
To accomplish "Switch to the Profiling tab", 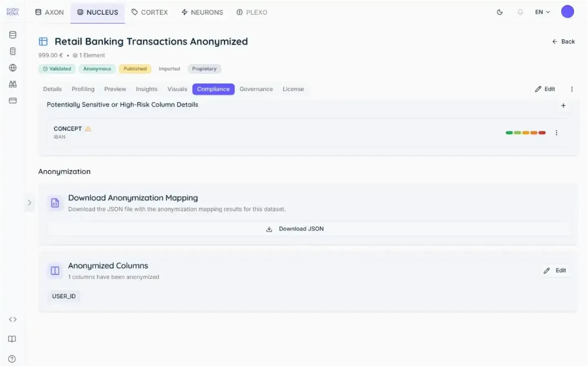I will pyautogui.click(x=83, y=89).
